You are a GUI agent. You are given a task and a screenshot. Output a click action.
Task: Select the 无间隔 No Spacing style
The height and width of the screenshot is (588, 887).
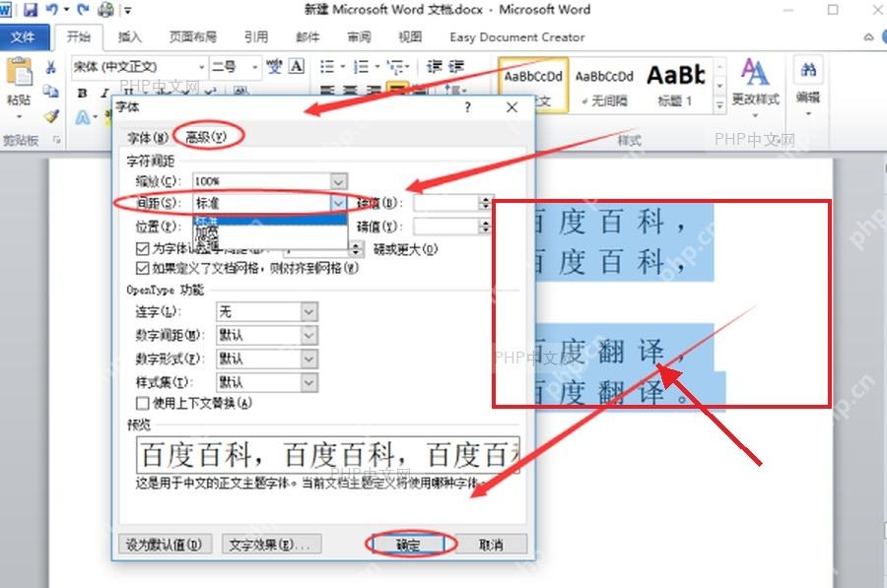[604, 87]
